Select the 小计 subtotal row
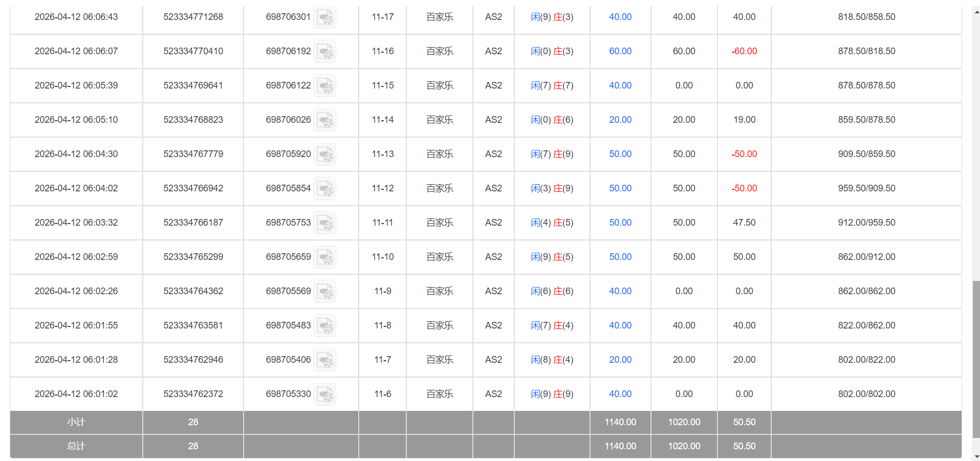 click(76, 422)
